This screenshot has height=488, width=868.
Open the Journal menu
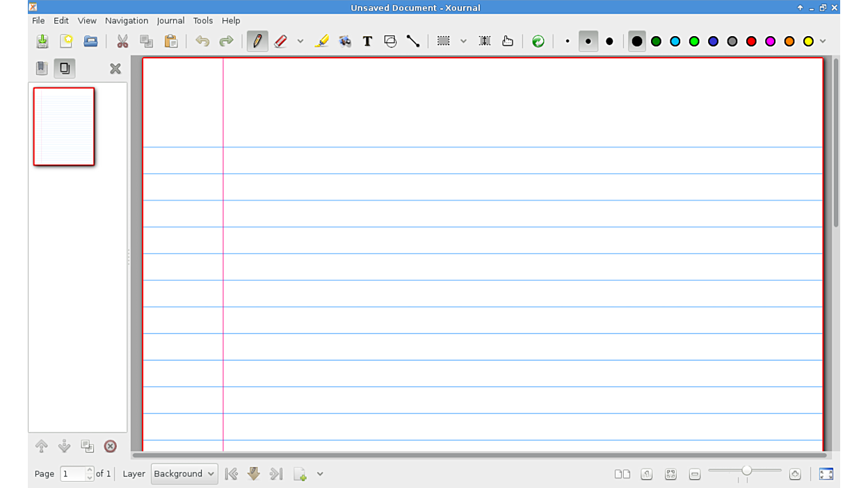click(x=170, y=21)
